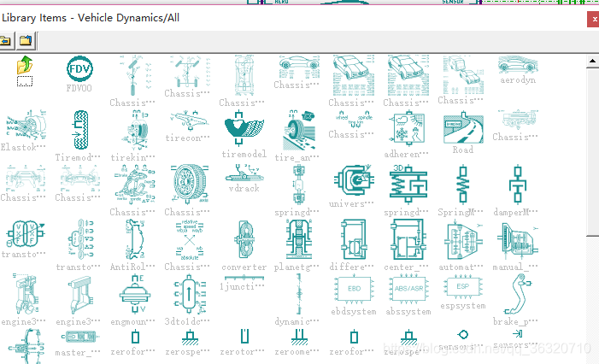Select the aerodyn car component
The width and height of the screenshot is (599, 364).
pyautogui.click(x=518, y=65)
